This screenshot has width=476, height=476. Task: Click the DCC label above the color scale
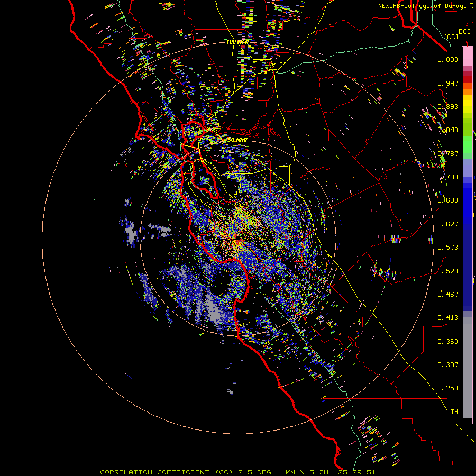[x=464, y=32]
